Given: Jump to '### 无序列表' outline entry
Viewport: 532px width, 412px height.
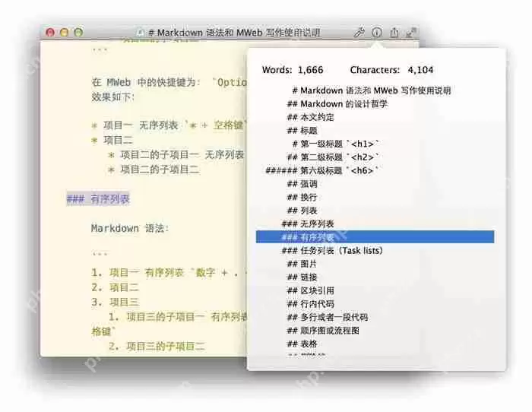Looking at the screenshot, I should click(308, 223).
